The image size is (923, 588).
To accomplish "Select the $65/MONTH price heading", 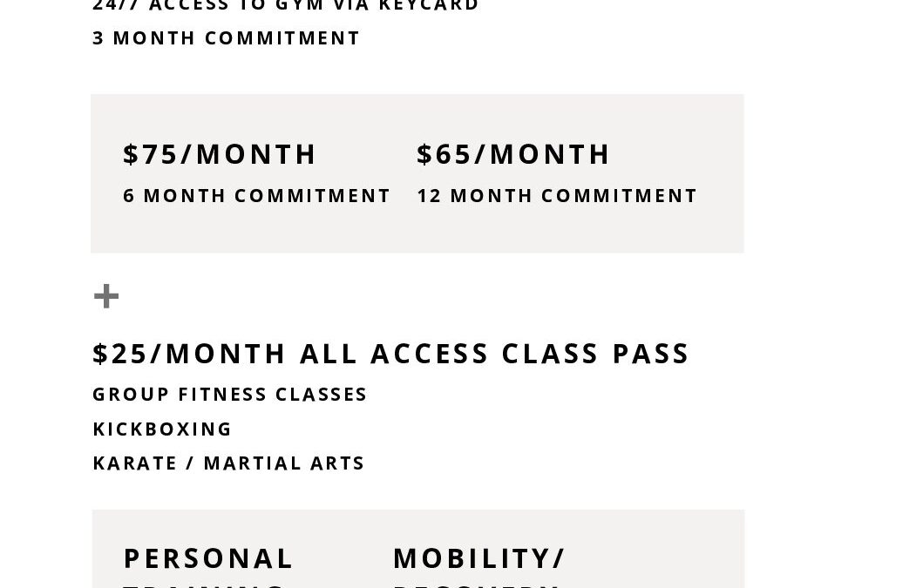I will 513,154.
